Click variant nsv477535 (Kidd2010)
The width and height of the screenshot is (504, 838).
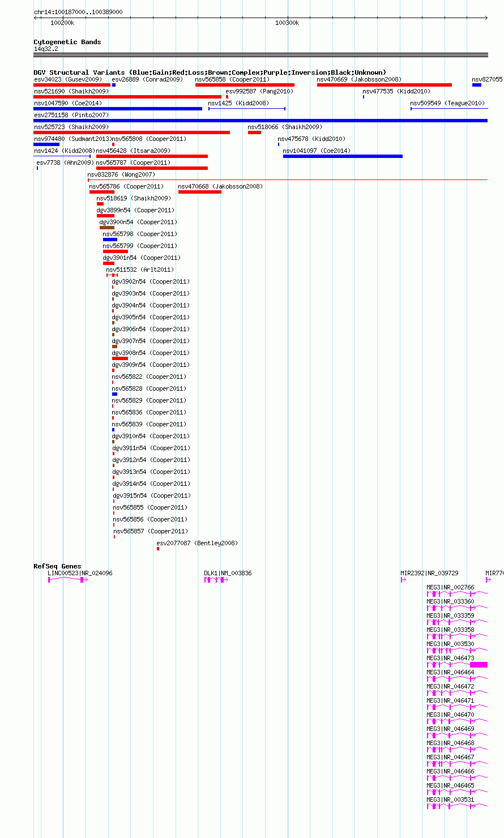click(x=396, y=91)
